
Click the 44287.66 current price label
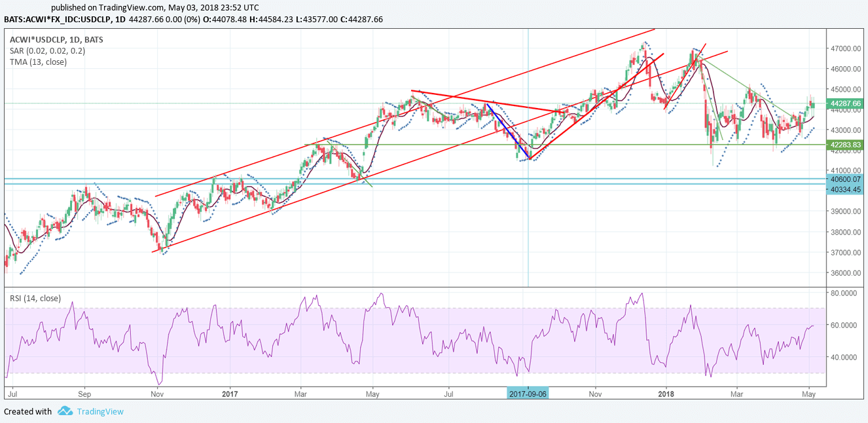coord(845,103)
